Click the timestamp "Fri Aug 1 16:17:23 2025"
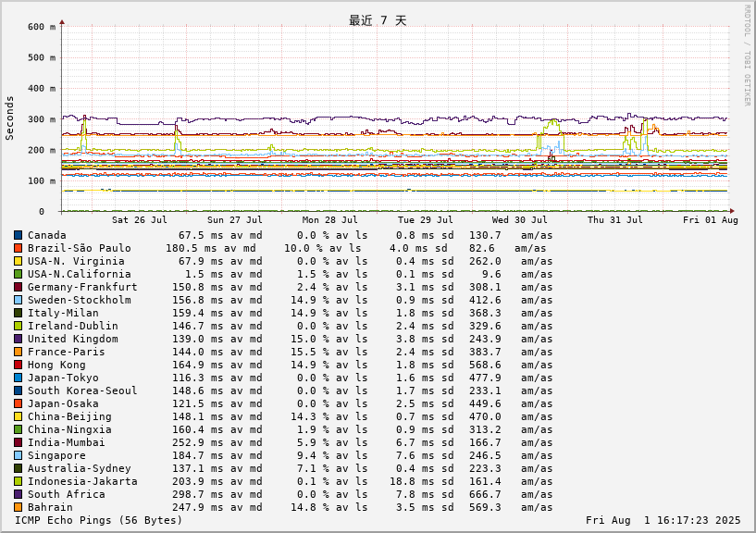The image size is (756, 533). tap(663, 520)
